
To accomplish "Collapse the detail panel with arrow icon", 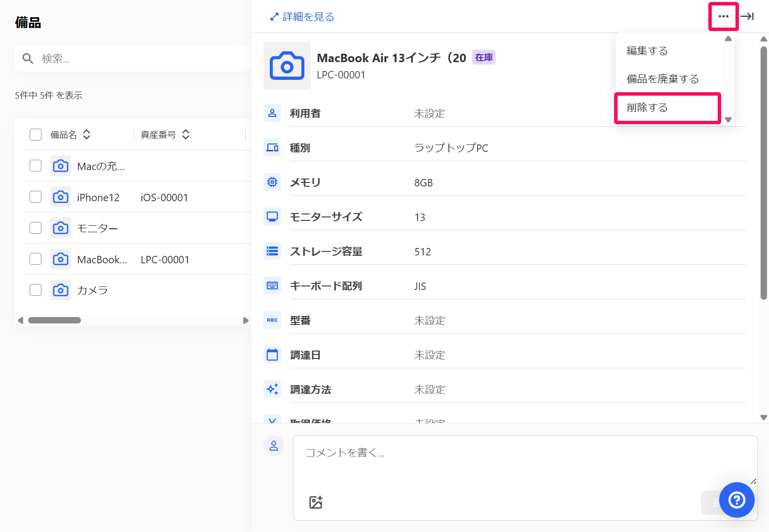I will [x=747, y=16].
